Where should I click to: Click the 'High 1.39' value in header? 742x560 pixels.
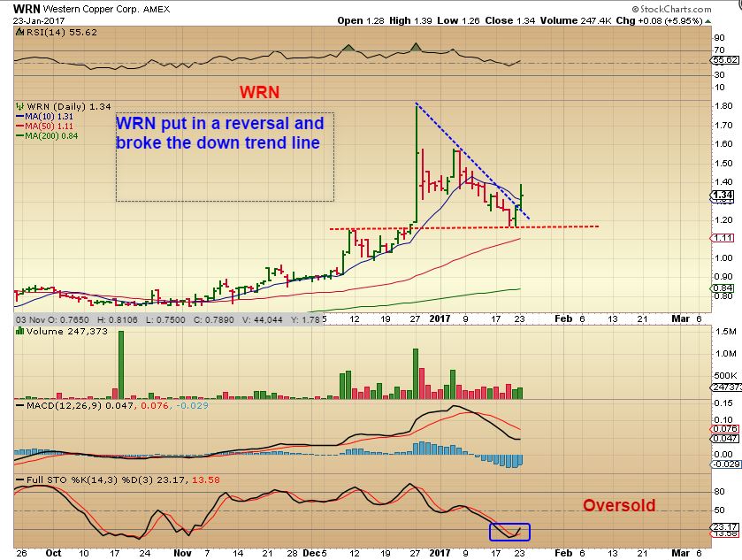click(x=410, y=21)
